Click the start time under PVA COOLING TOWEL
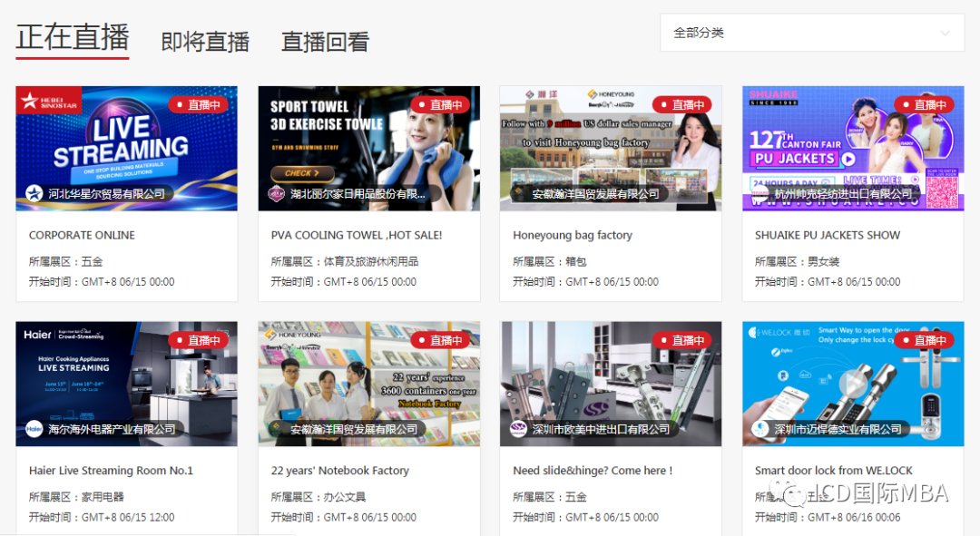Image resolution: width=980 pixels, height=536 pixels. click(344, 282)
